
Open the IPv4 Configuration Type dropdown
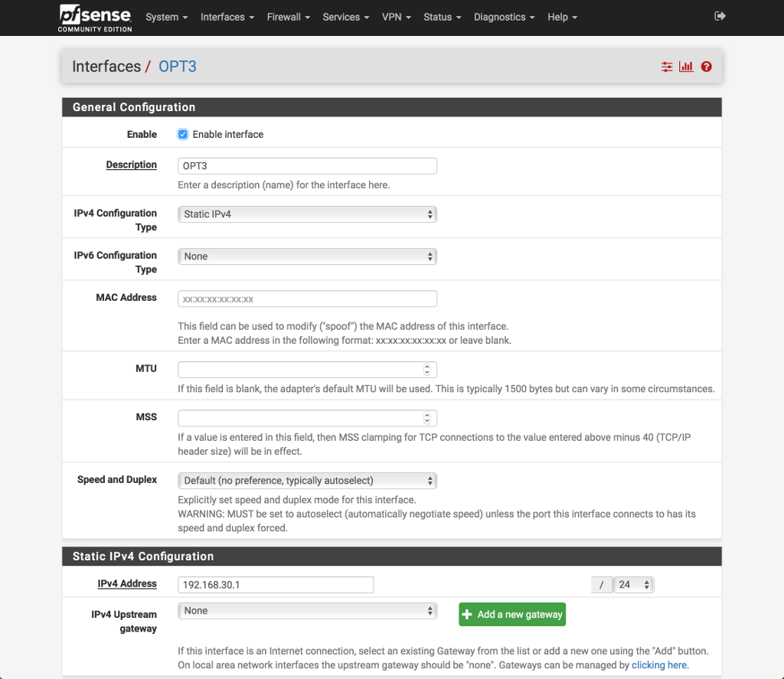tap(307, 214)
